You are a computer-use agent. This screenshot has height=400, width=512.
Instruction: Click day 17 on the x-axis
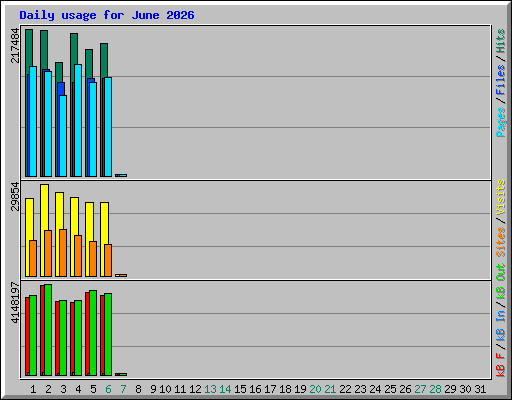(270, 389)
